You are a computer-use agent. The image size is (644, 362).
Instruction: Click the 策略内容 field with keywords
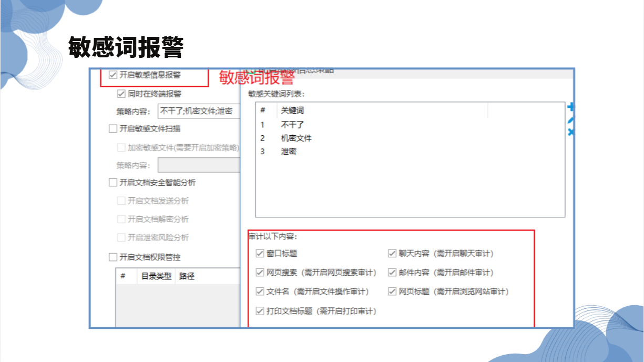(199, 112)
